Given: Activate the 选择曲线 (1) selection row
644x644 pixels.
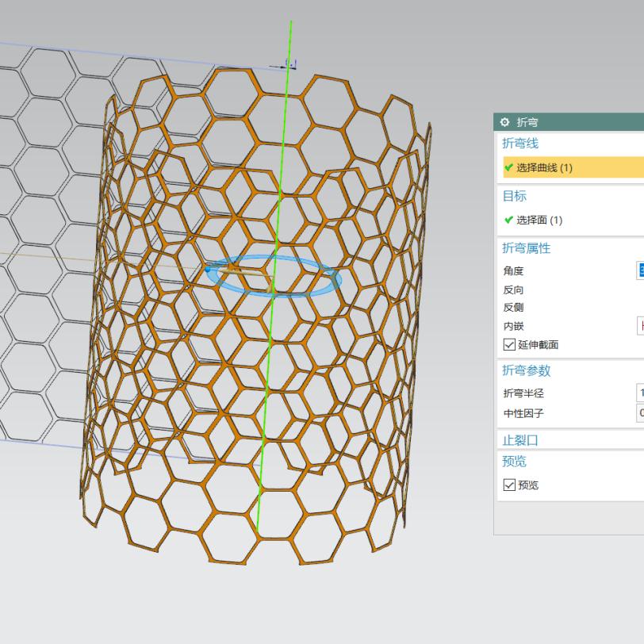Looking at the screenshot, I should (x=573, y=167).
